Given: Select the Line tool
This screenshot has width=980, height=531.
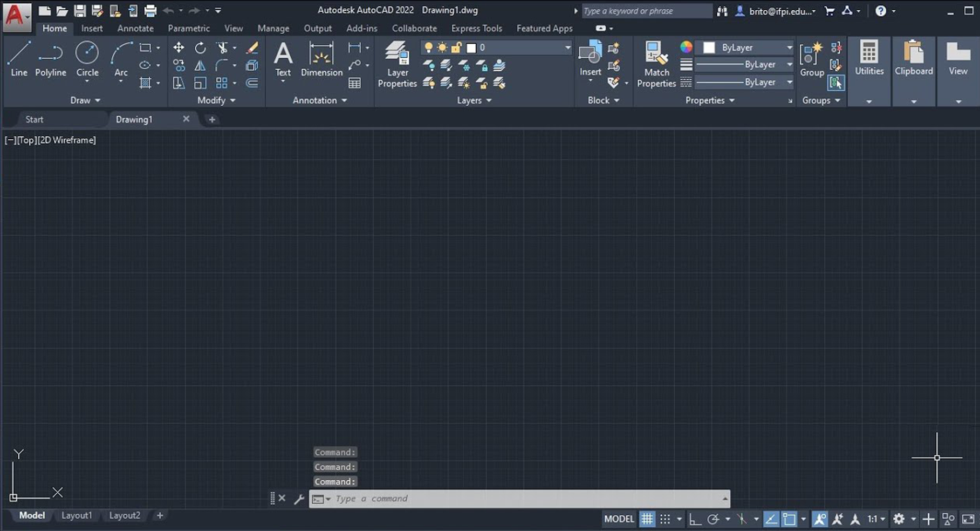Looking at the screenshot, I should tap(19, 59).
